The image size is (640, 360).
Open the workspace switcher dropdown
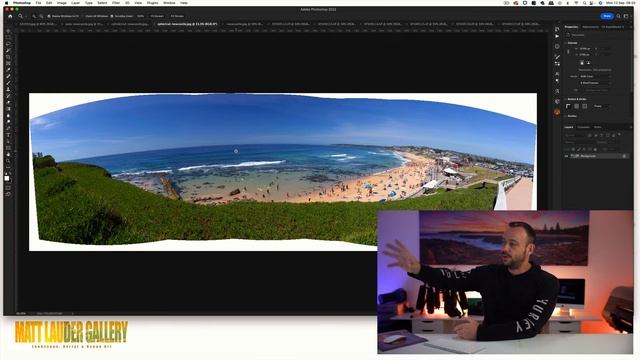pyautogui.click(x=626, y=16)
